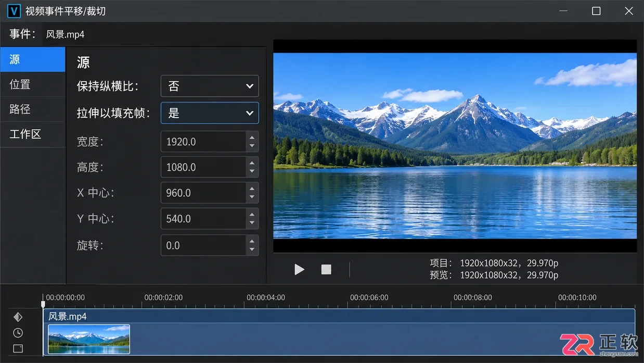Increase X 中心 value with up arrow
The image size is (644, 363).
pos(252,189)
